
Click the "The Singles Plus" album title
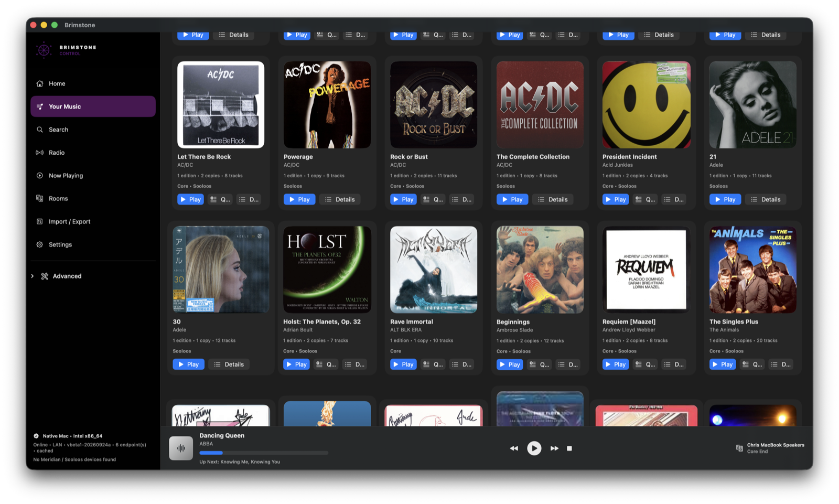(734, 322)
